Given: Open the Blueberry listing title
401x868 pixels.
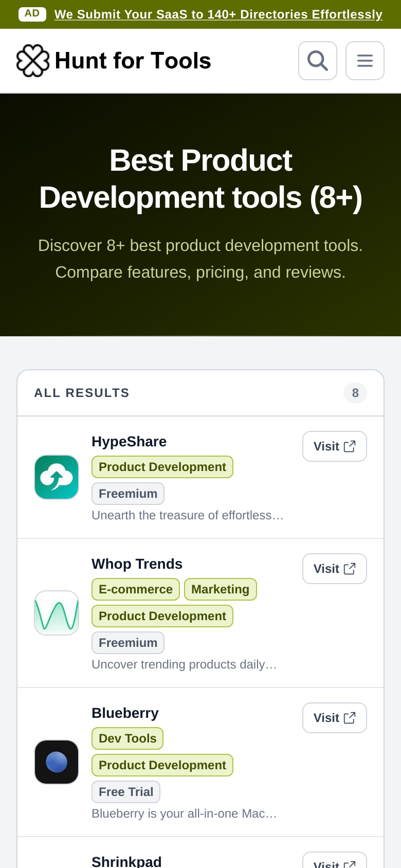Looking at the screenshot, I should 125,713.
